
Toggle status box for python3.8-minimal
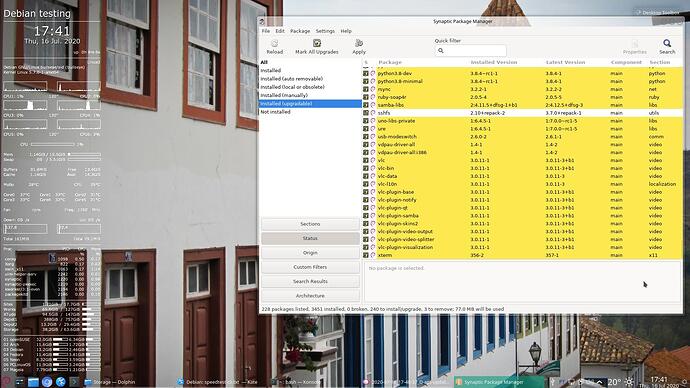click(366, 81)
